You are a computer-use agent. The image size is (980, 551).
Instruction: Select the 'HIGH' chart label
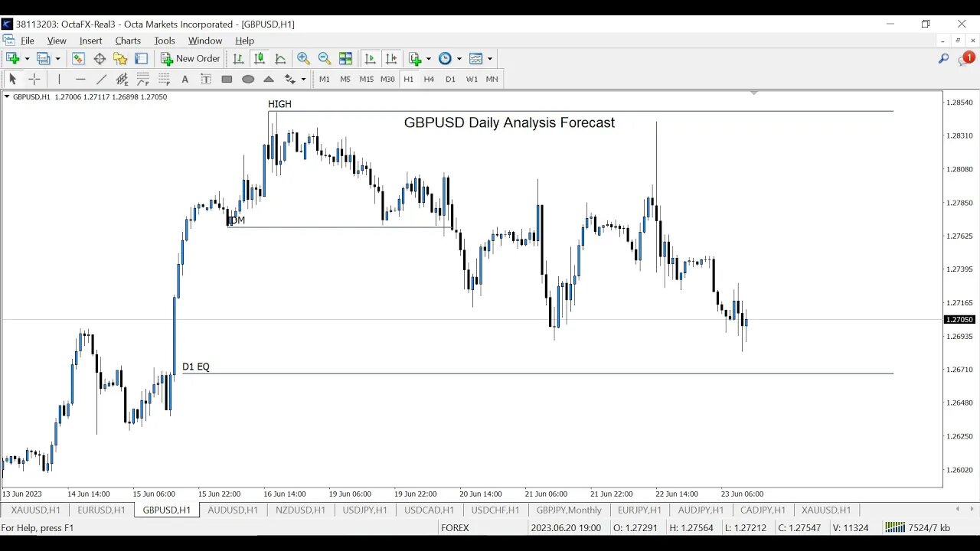[279, 104]
